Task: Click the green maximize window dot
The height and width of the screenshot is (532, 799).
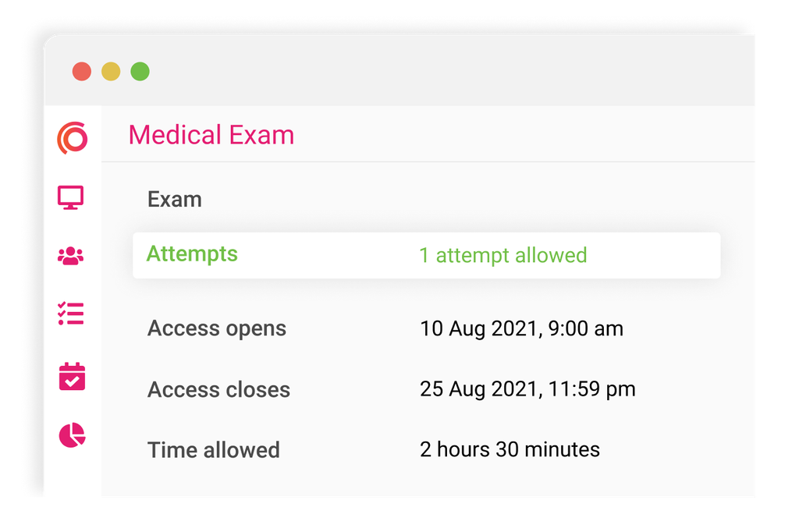Action: [x=140, y=72]
